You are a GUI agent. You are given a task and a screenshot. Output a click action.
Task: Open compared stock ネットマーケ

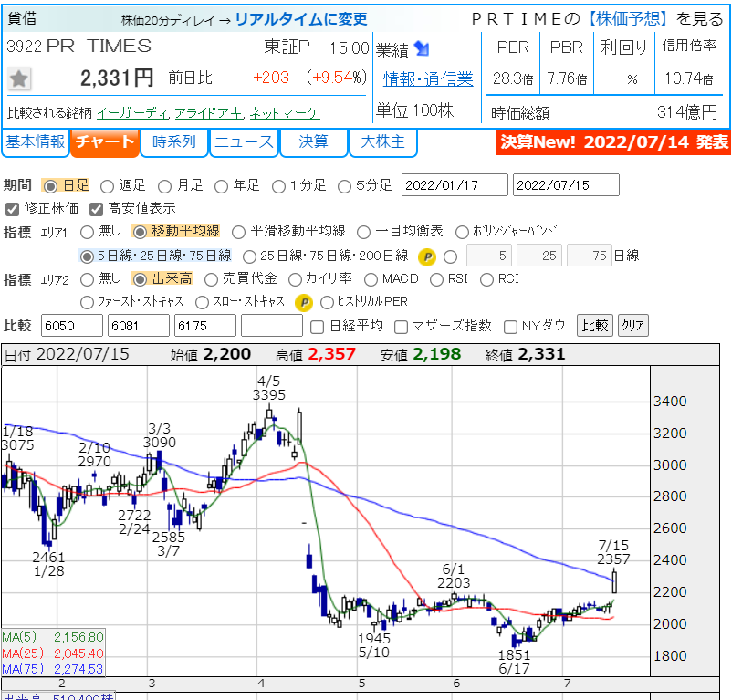coord(285,113)
